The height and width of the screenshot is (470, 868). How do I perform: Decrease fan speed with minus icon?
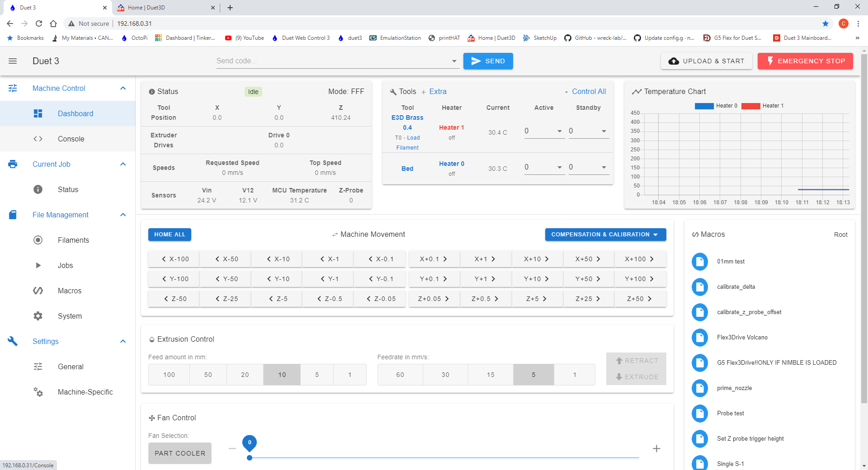click(x=232, y=448)
